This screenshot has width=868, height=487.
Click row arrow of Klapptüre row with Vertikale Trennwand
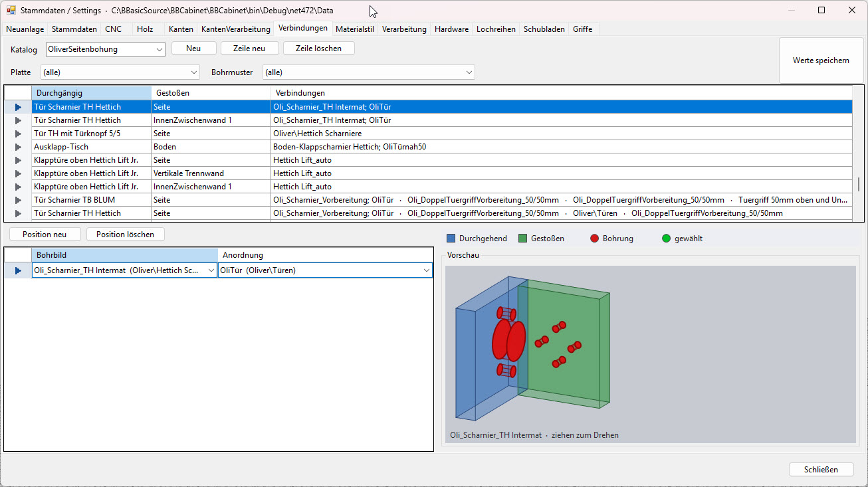pos(18,173)
